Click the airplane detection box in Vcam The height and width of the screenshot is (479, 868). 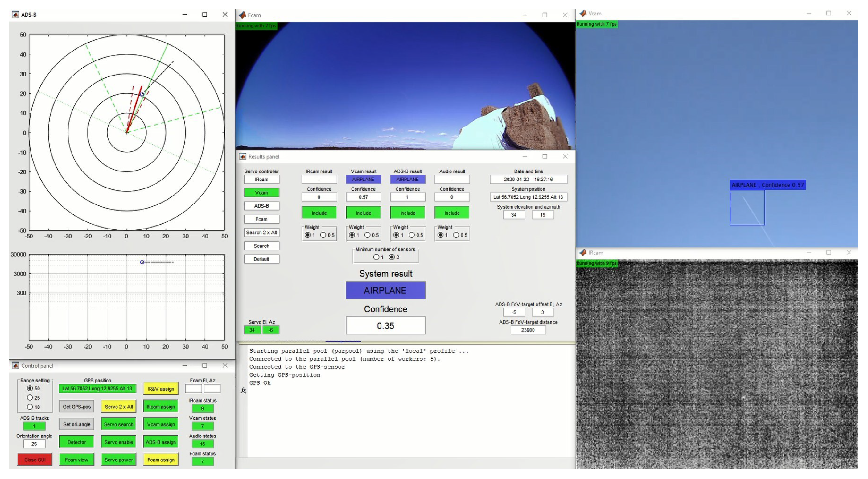tap(747, 208)
